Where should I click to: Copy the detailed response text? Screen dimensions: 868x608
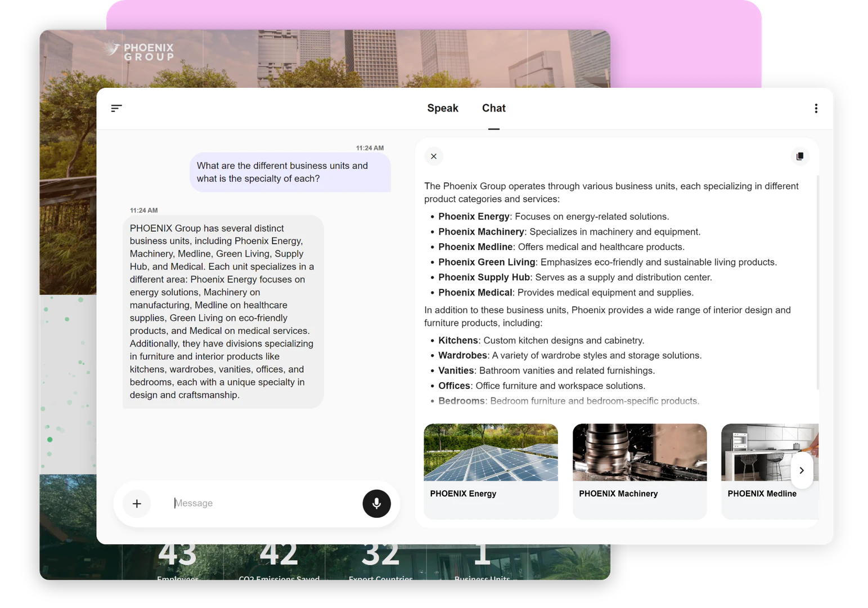click(799, 157)
